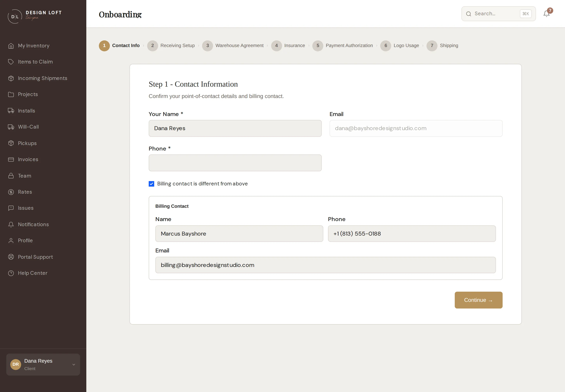This screenshot has width=565, height=392.
Task: Focus the empty Phone field
Action: (x=235, y=163)
